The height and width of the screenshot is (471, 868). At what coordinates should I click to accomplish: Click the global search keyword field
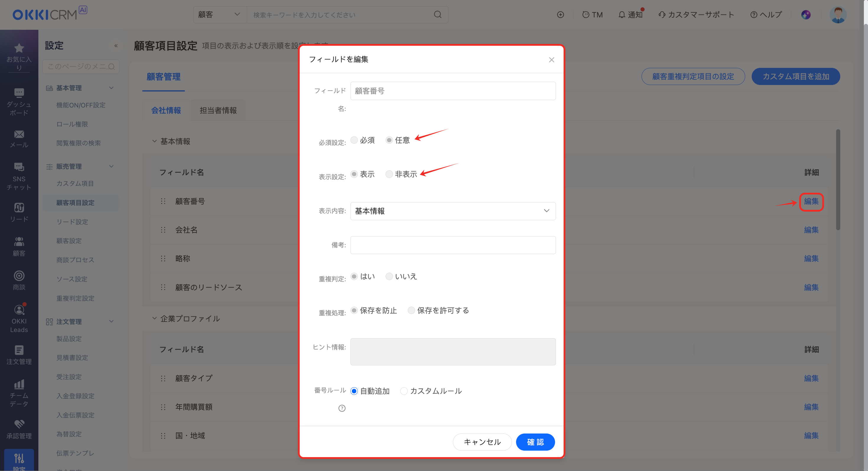pos(340,14)
